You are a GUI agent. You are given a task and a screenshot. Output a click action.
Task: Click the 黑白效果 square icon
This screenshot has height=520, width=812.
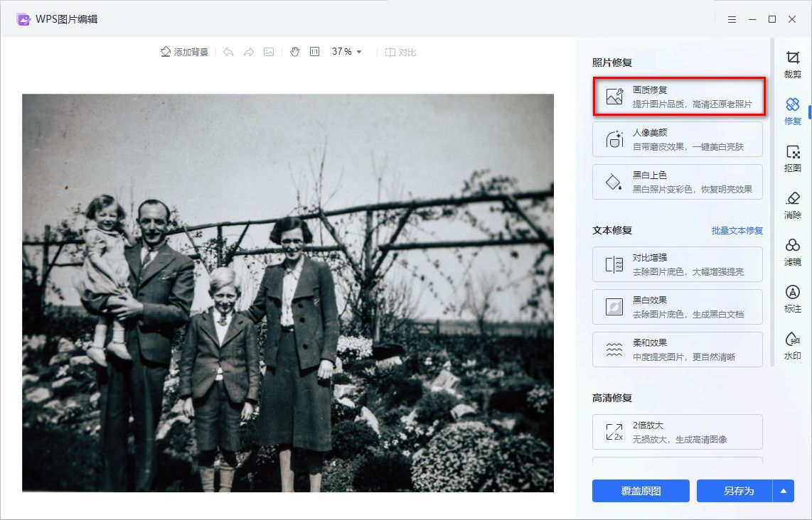pyautogui.click(x=614, y=307)
